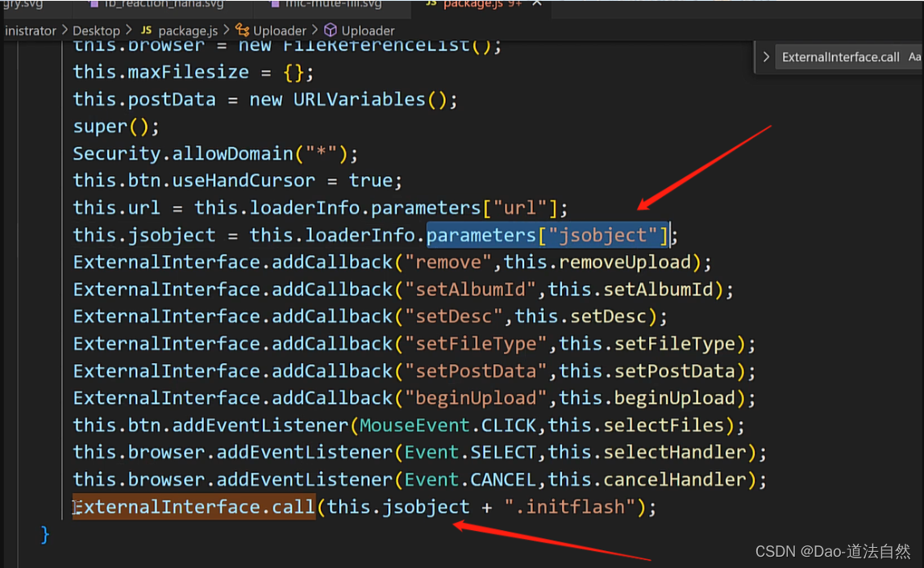Click 'Security.allowDomain' in the code
924x568 pixels.
(183, 153)
